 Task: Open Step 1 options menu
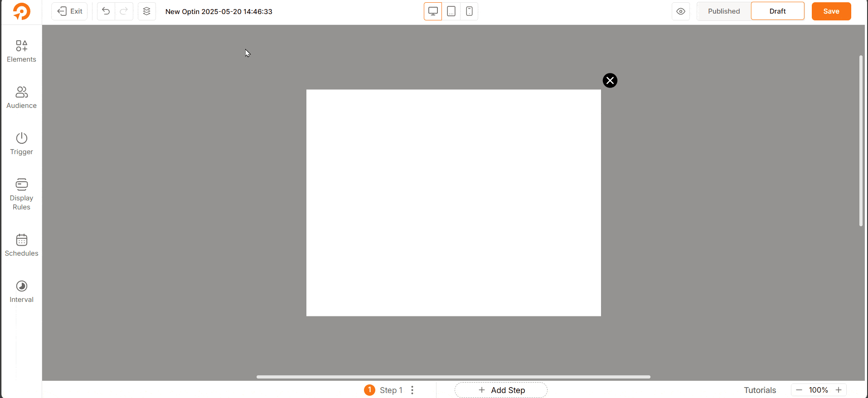pos(412,390)
